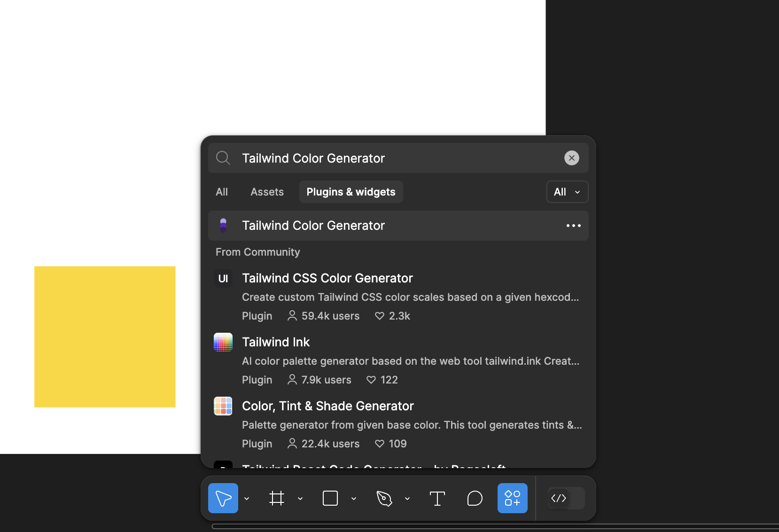Click the 2.3k likes count
779x532 pixels.
(x=393, y=316)
